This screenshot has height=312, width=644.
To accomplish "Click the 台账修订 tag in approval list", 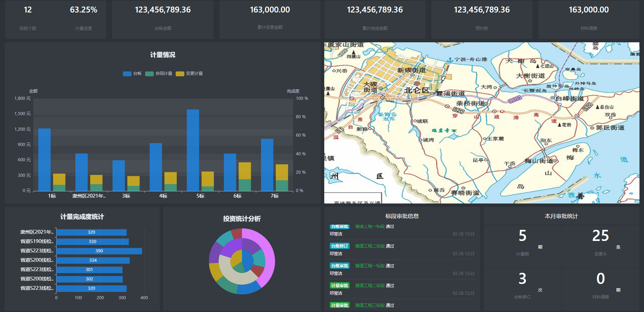I will pyautogui.click(x=340, y=246).
